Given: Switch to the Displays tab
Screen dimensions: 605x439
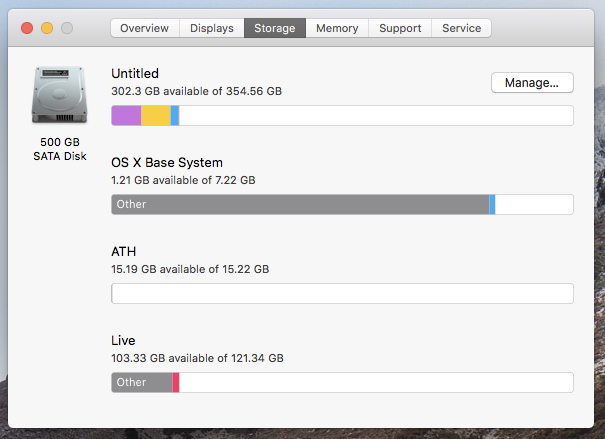Looking at the screenshot, I should click(x=212, y=28).
